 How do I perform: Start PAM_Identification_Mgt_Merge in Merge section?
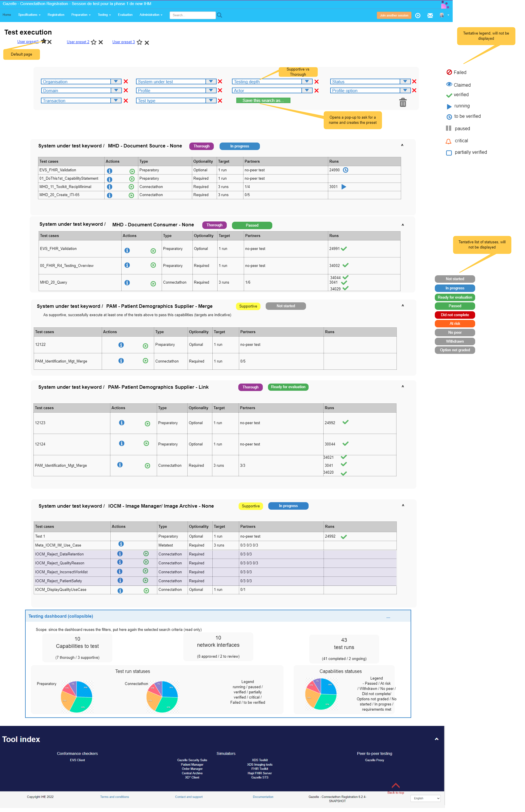[146, 361]
